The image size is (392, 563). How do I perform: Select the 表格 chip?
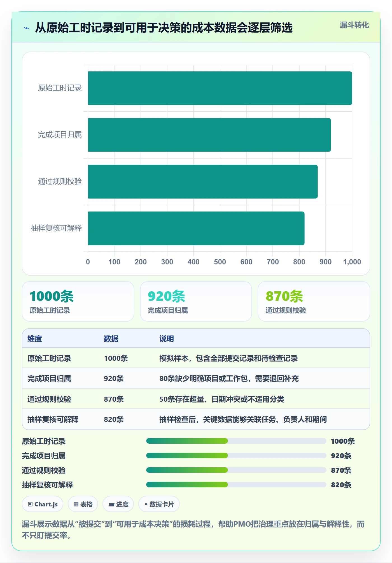click(83, 504)
